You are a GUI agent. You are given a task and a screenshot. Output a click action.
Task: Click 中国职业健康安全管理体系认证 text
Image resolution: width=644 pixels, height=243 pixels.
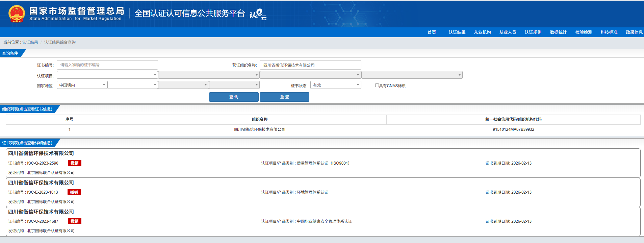(324, 221)
